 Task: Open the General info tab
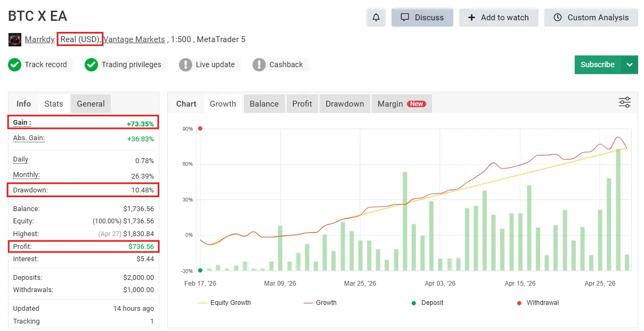coord(91,104)
